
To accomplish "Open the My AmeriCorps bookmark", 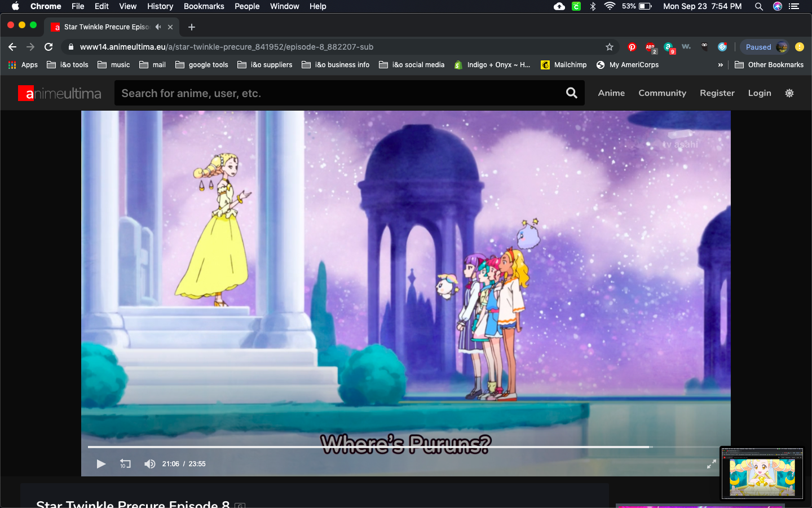I will click(x=628, y=65).
